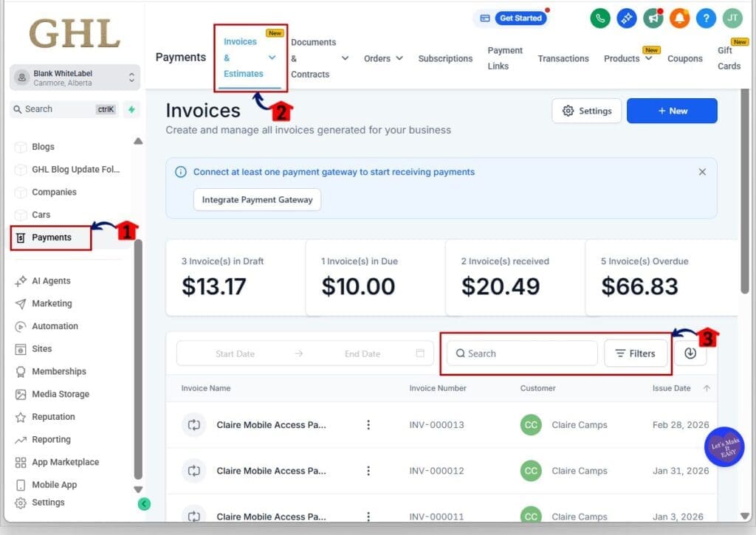
Task: Open the three-dot menu on invoice INV-000013
Action: click(x=368, y=425)
